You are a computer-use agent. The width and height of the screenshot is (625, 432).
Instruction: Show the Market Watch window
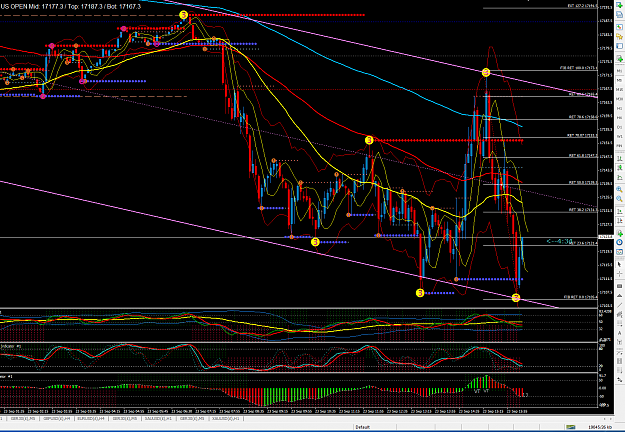[620, 27]
